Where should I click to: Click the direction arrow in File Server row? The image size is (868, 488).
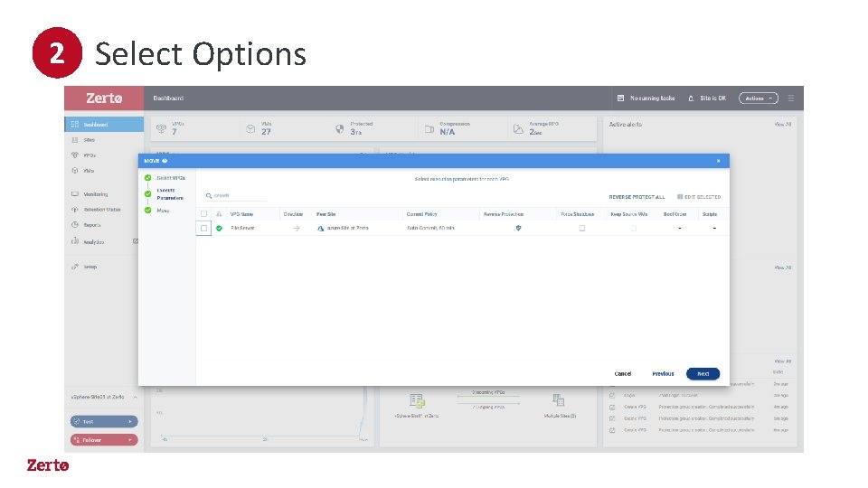pyautogui.click(x=297, y=228)
